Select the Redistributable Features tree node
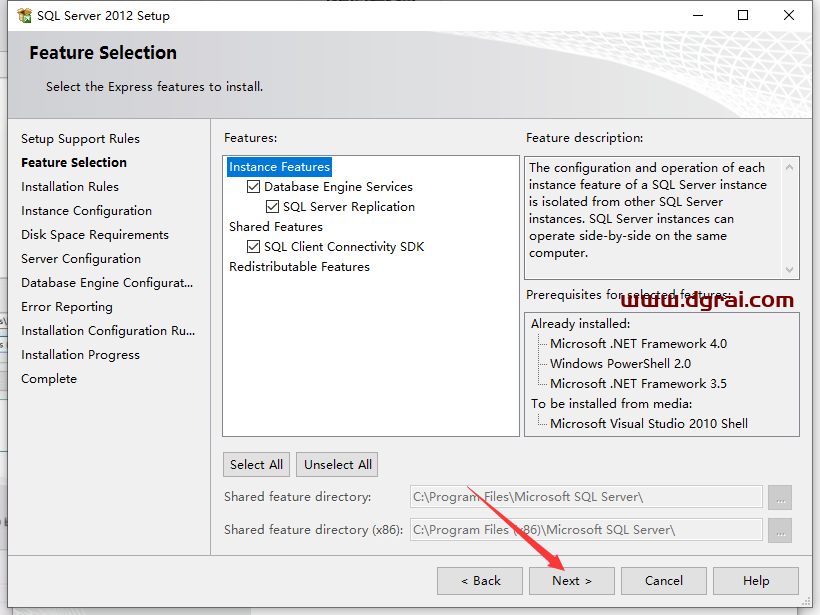Image resolution: width=820 pixels, height=615 pixels. pyautogui.click(x=299, y=267)
